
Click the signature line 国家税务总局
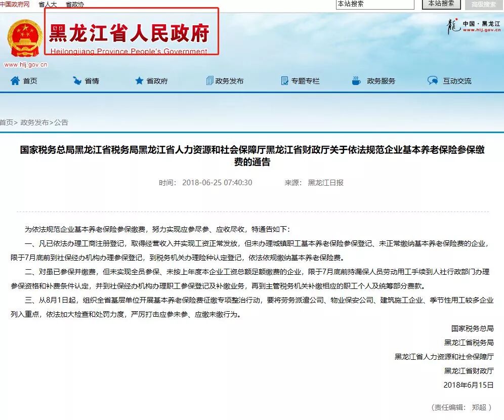[x=473, y=328]
